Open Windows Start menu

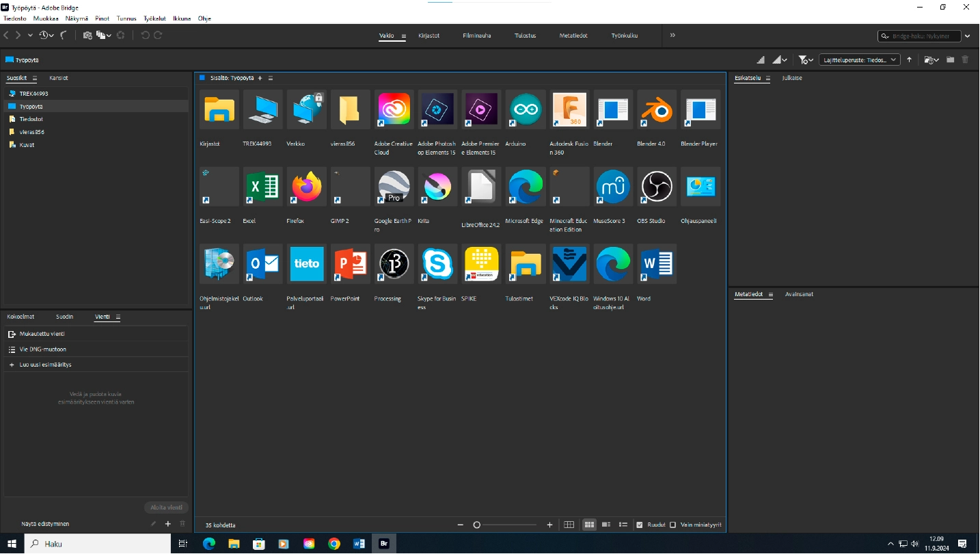coord(12,544)
